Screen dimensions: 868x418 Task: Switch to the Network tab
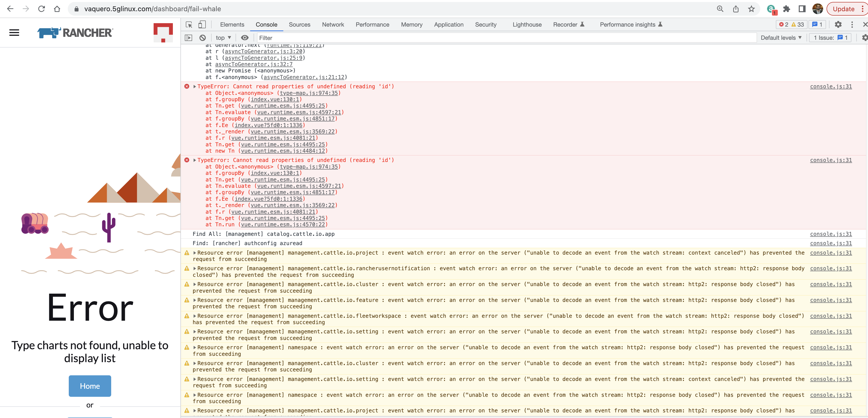coord(333,24)
